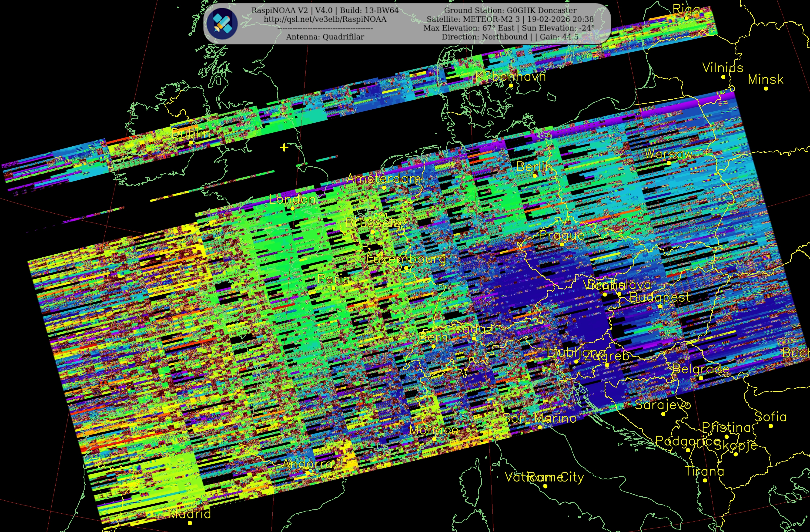Screen dimensions: 810x532
Task: Click the Amsterdam city label
Action: 384,179
